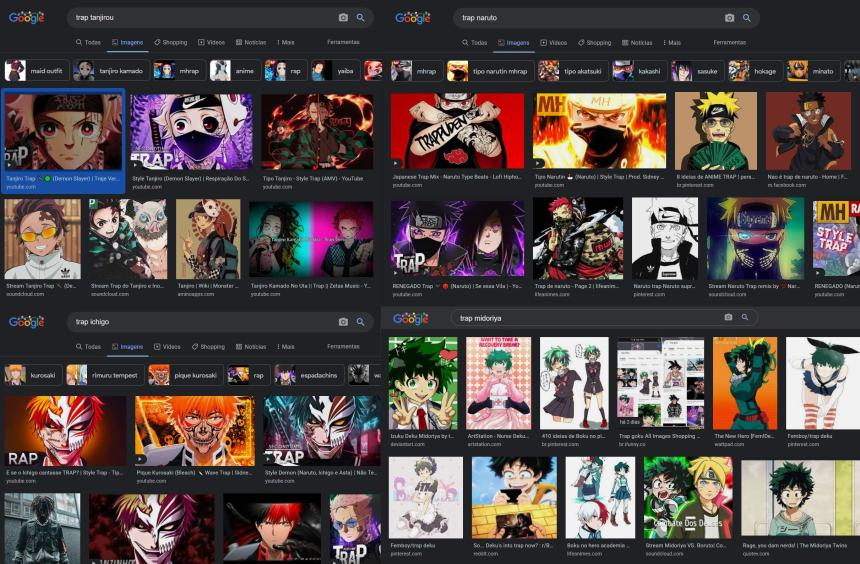Open the Todas tab in the tanjirou search
This screenshot has height=564, width=860.
(x=88, y=42)
